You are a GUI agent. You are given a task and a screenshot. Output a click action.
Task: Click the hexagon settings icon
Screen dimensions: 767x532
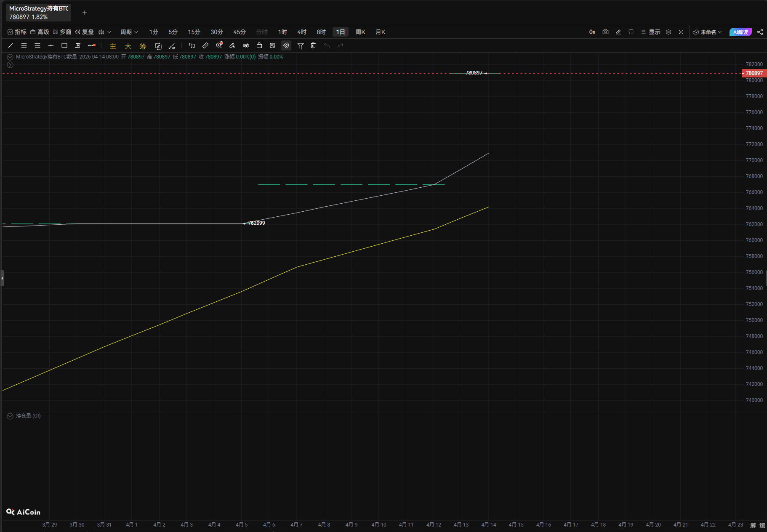coord(668,32)
